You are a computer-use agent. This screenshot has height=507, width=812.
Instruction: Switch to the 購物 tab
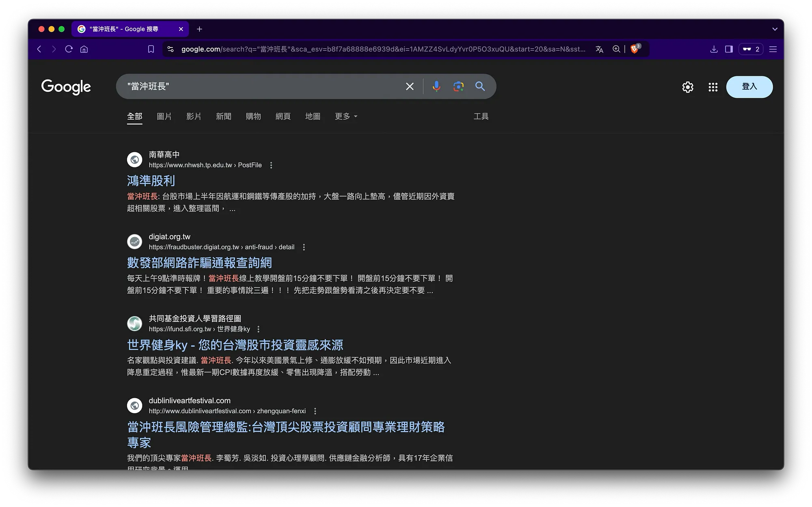pyautogui.click(x=253, y=117)
